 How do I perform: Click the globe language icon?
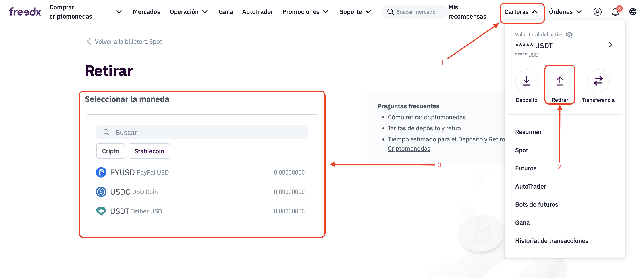pyautogui.click(x=632, y=12)
